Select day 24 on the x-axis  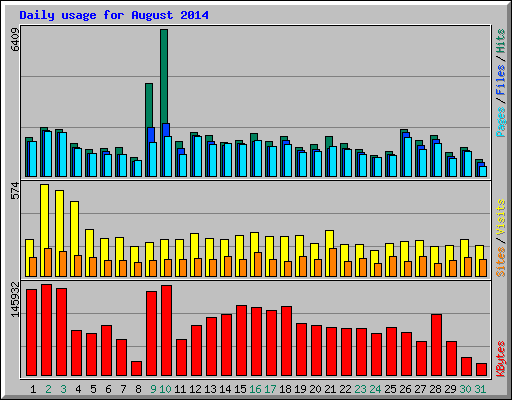pyautogui.click(x=375, y=389)
